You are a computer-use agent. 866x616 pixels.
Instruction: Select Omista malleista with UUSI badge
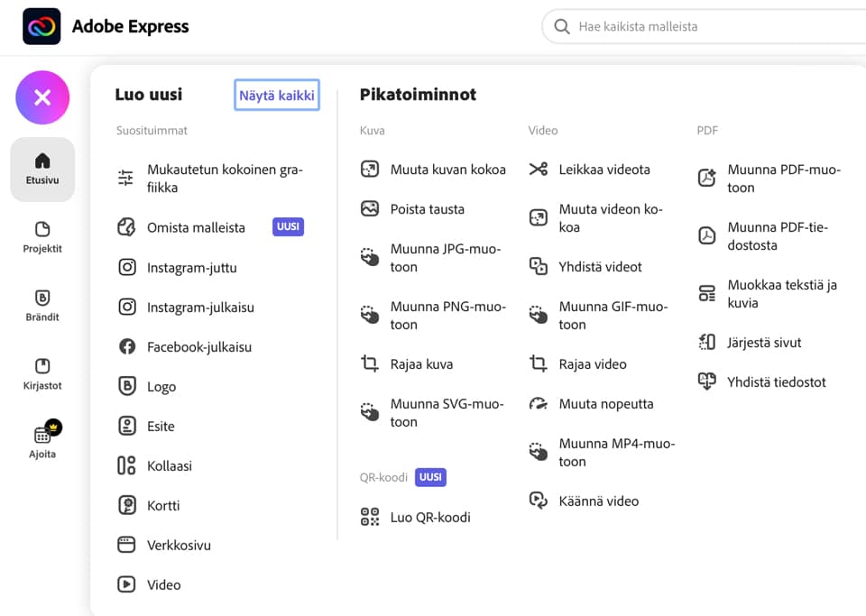pyautogui.click(x=196, y=227)
